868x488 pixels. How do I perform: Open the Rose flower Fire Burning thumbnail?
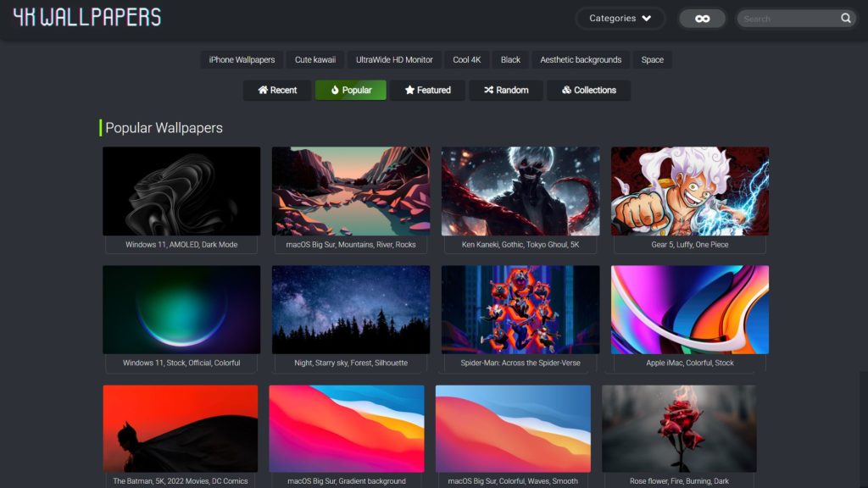[679, 429]
